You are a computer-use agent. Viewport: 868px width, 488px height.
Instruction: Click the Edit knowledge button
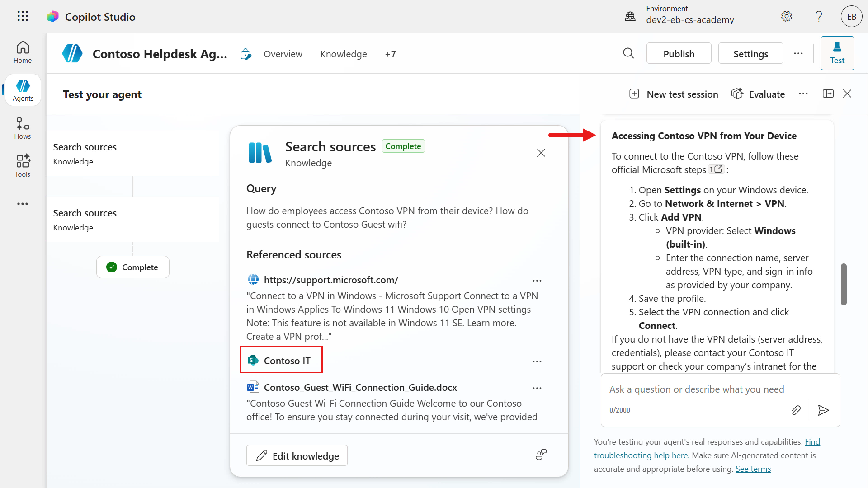(x=297, y=455)
